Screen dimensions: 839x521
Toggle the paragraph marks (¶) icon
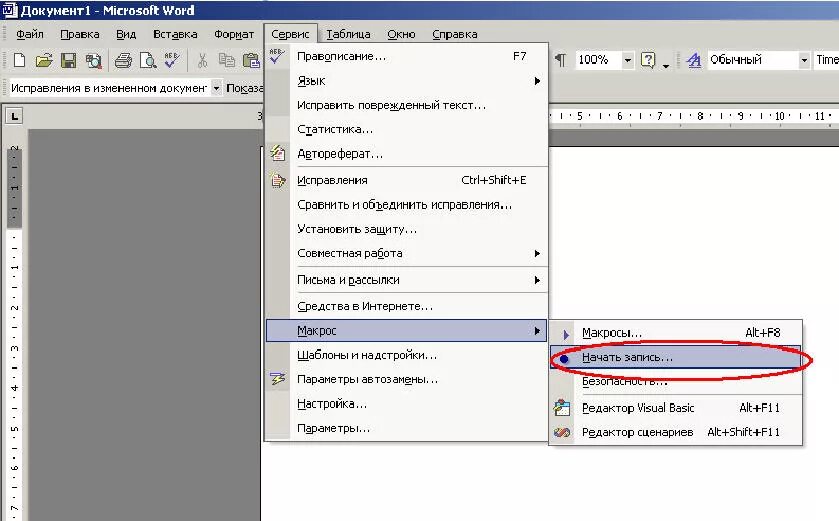pyautogui.click(x=560, y=59)
